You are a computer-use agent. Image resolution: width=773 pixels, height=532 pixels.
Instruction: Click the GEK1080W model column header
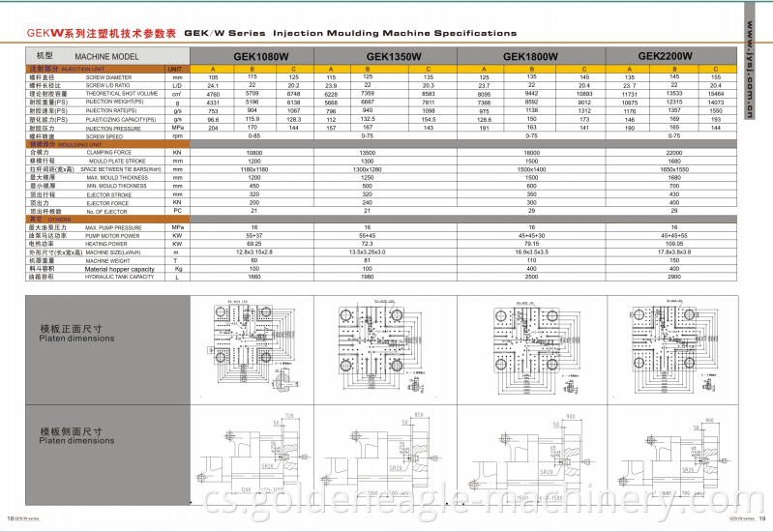coord(253,57)
